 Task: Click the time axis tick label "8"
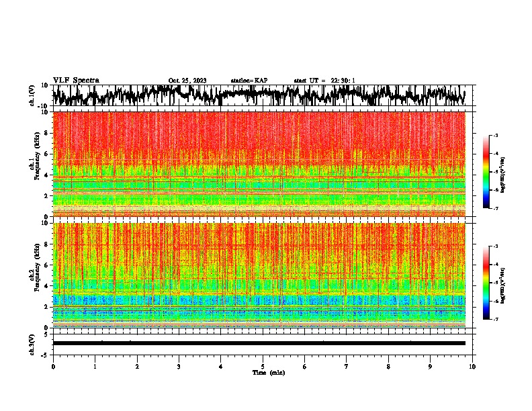point(388,367)
